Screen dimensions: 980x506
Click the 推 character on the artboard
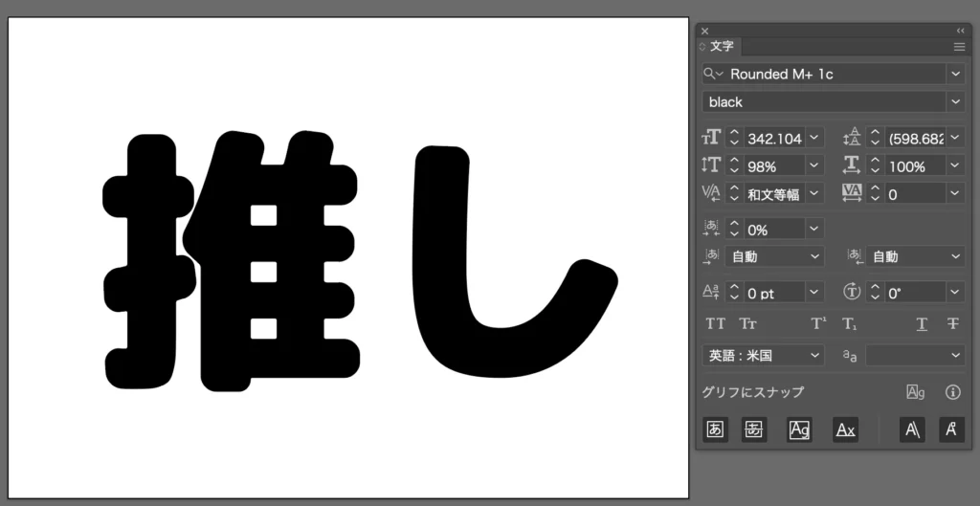pyautogui.click(x=232, y=260)
